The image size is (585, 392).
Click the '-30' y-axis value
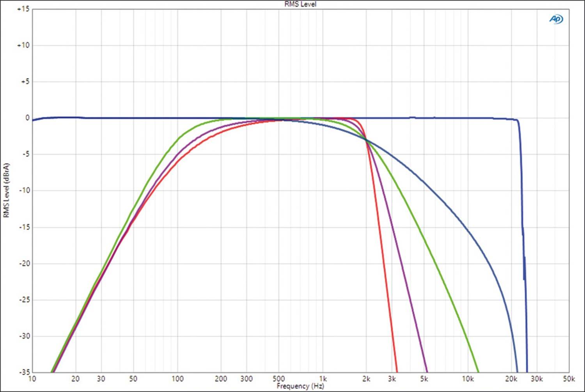coord(24,336)
